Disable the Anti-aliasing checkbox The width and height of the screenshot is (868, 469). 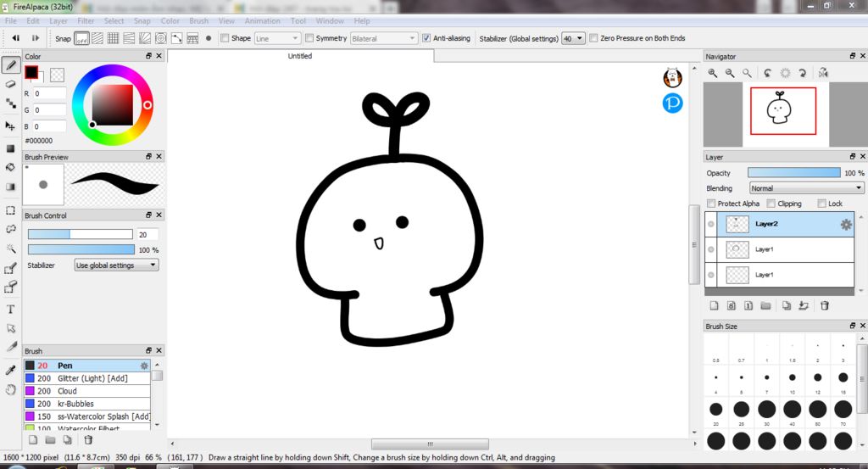pyautogui.click(x=426, y=38)
